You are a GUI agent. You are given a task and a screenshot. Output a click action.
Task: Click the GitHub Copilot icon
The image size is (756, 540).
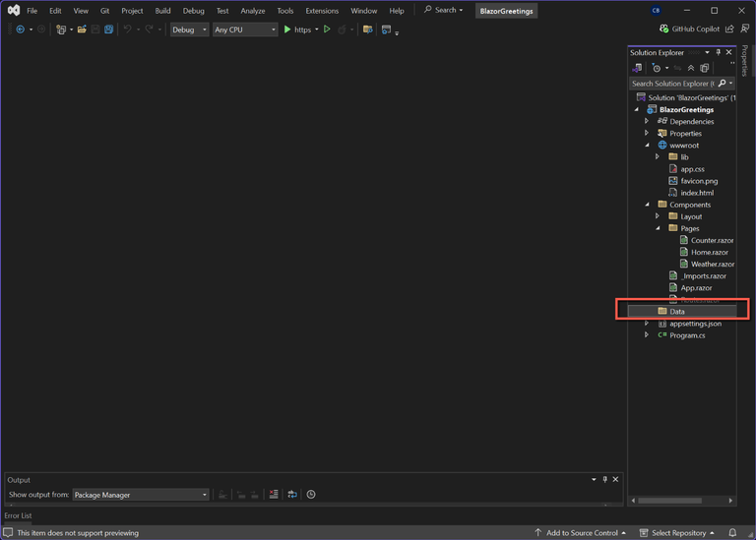click(664, 30)
